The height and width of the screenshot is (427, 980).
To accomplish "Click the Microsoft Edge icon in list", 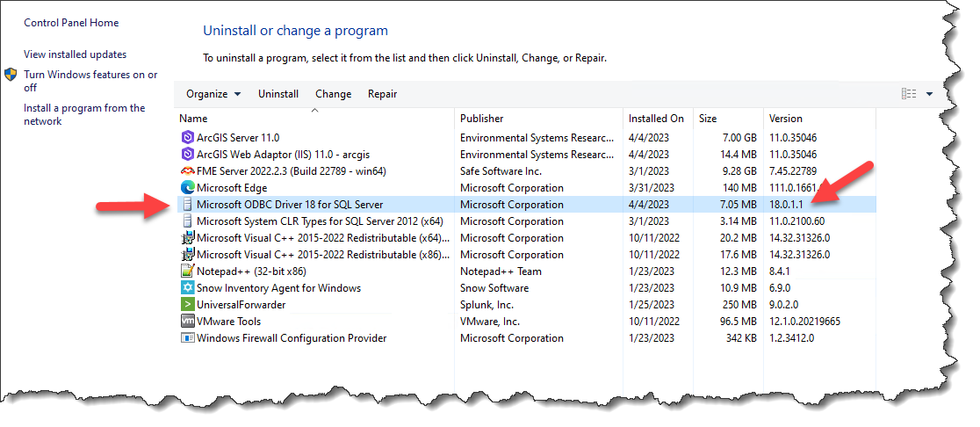I will tap(187, 188).
